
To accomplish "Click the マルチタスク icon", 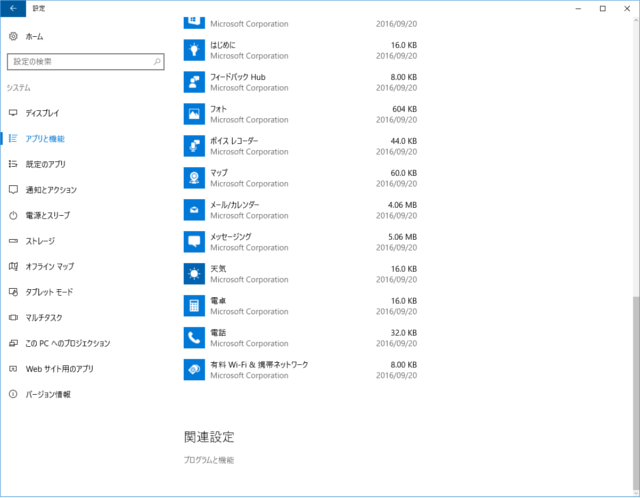I will click(x=13, y=318).
